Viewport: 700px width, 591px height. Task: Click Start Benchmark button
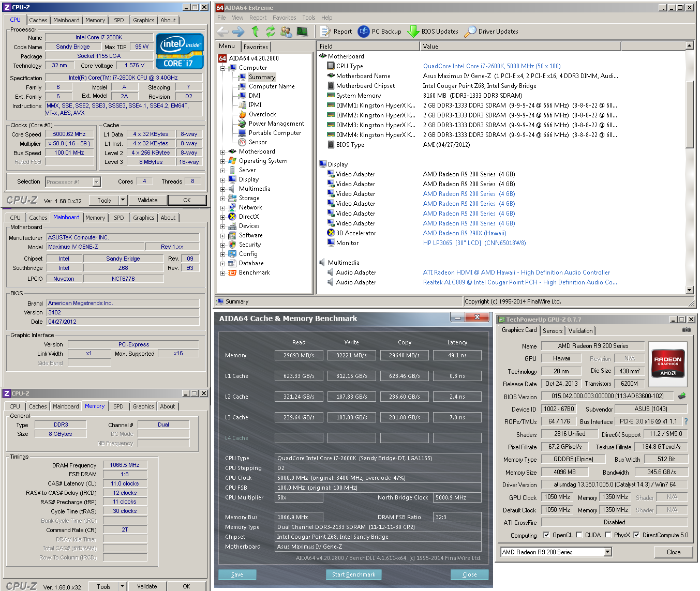coord(354,574)
